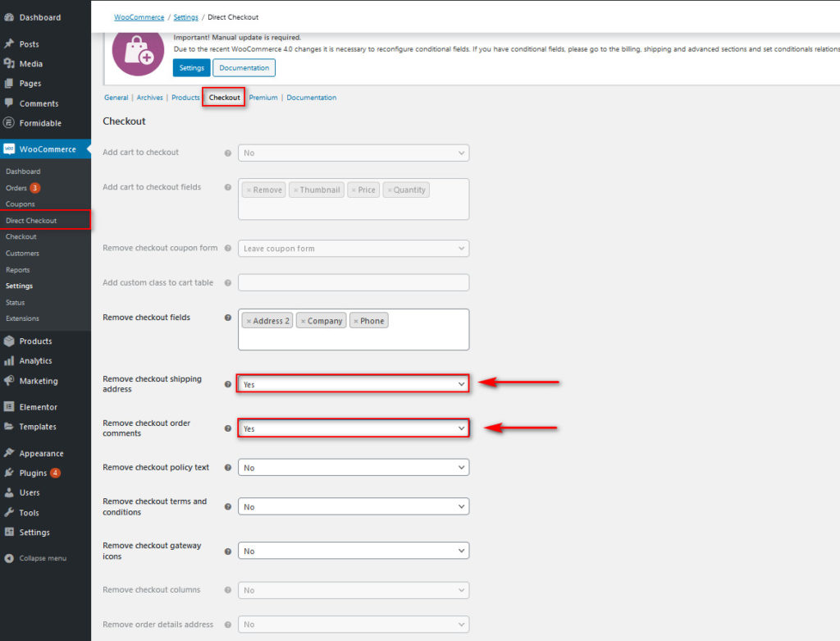Image resolution: width=840 pixels, height=641 pixels.
Task: Click help icon for Add cart to checkout
Action: click(x=228, y=153)
